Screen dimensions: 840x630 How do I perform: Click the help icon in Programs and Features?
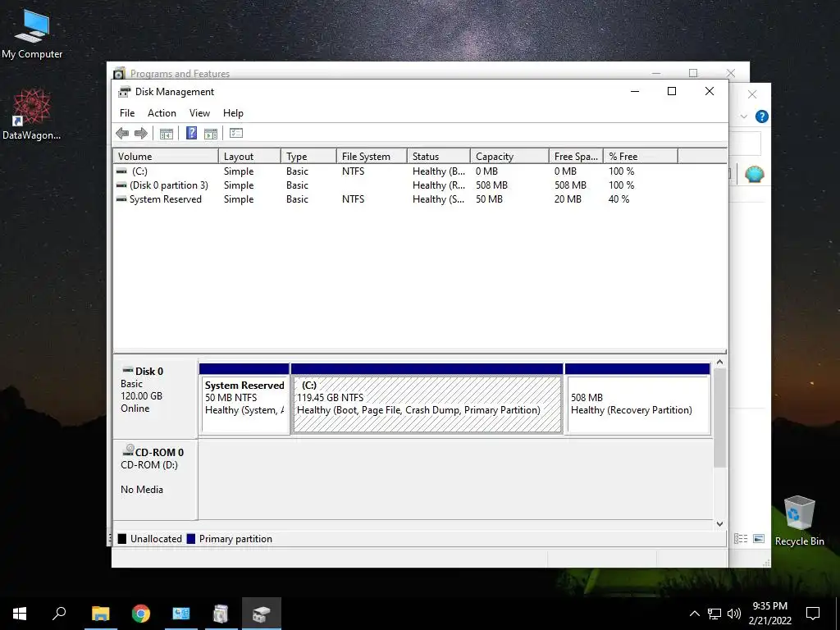click(x=762, y=116)
